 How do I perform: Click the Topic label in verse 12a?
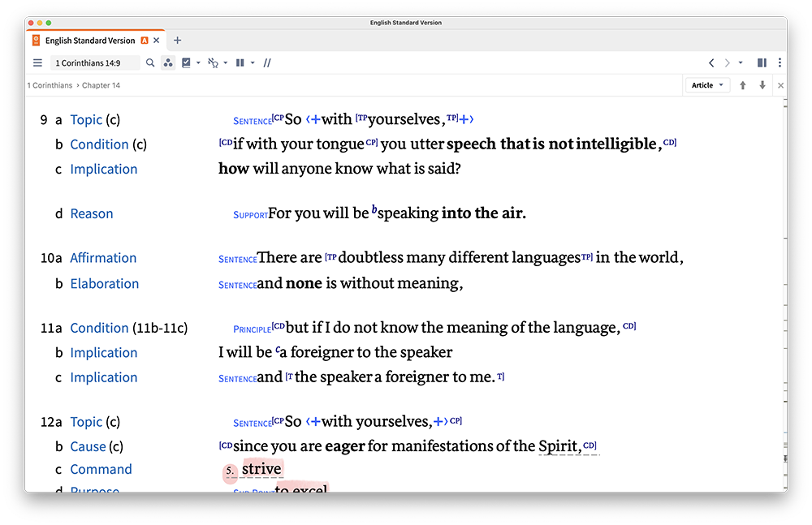click(x=86, y=423)
